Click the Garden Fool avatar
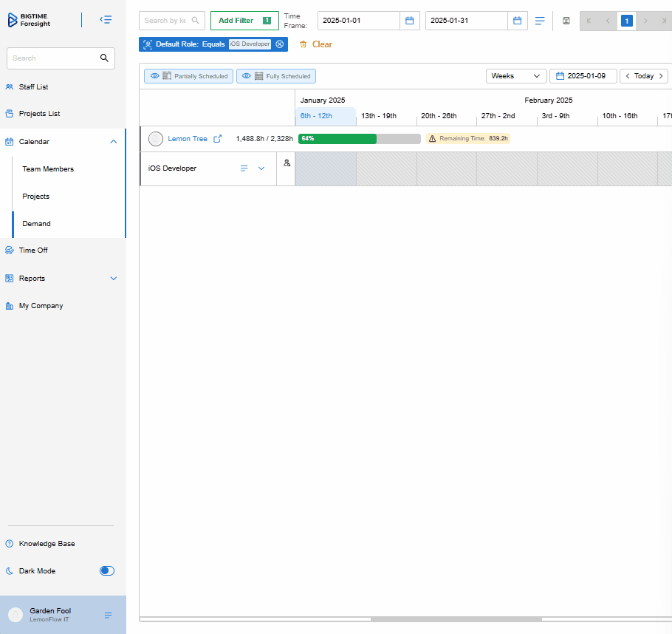This screenshot has height=634, width=672. click(16, 615)
